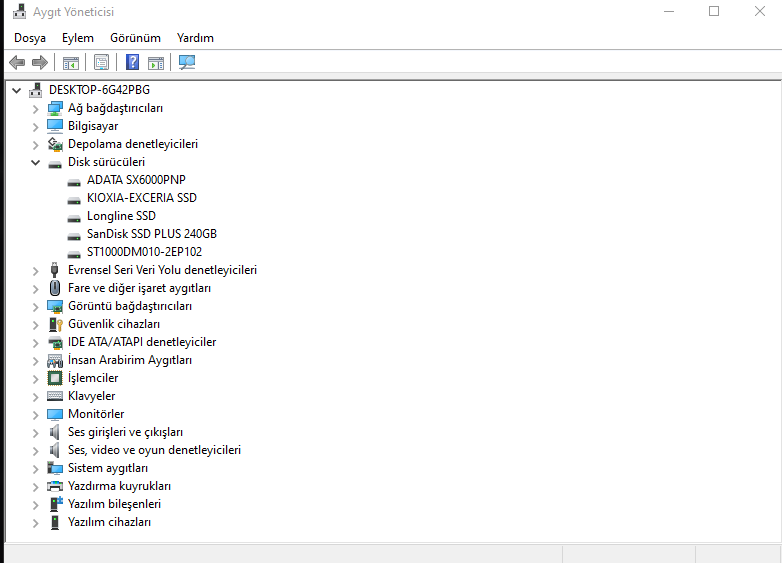The width and height of the screenshot is (782, 563).
Task: Click the IDE ATA/ATAPI controller icon
Action: point(55,342)
